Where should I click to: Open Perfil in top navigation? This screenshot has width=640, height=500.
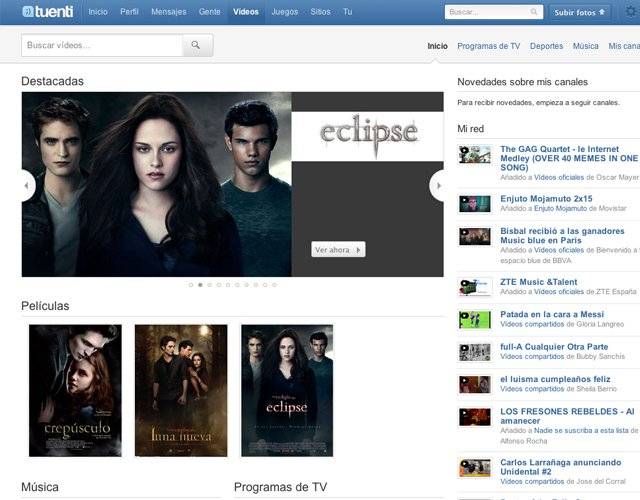tap(129, 12)
